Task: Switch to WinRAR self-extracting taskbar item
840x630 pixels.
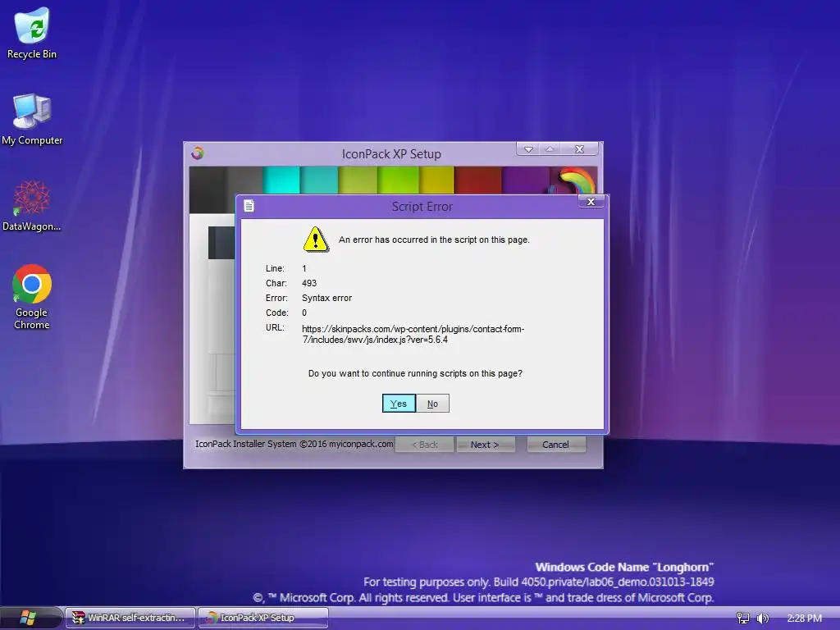Action: tap(130, 618)
